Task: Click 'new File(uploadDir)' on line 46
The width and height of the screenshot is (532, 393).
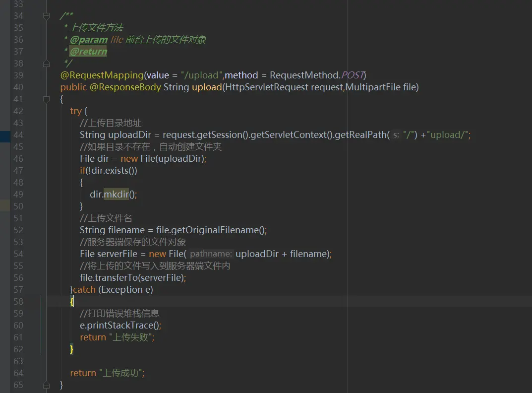Action: point(162,159)
